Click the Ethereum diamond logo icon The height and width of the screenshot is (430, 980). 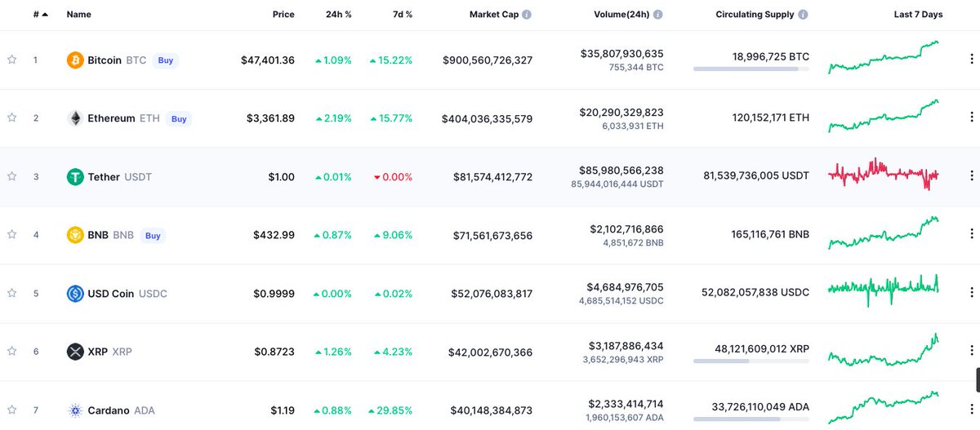click(75, 118)
